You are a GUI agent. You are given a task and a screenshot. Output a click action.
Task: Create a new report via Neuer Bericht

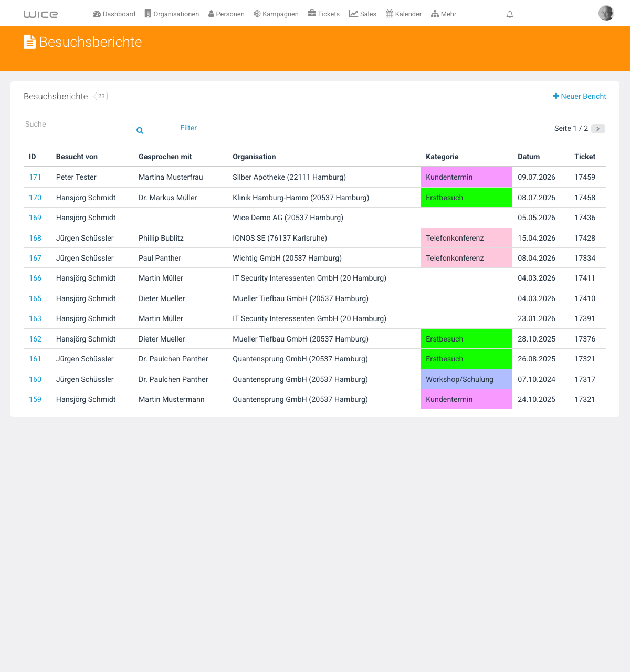[580, 96]
